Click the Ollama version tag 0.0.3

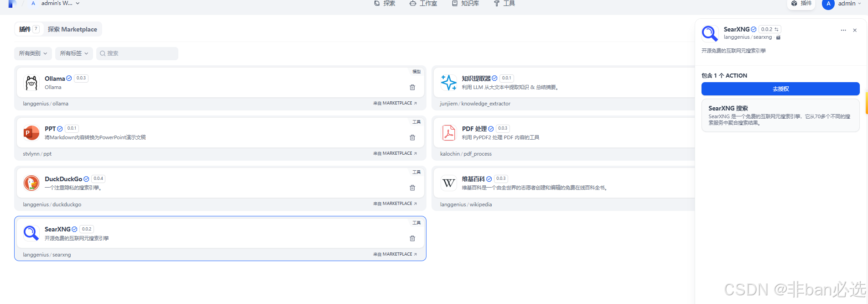(81, 78)
